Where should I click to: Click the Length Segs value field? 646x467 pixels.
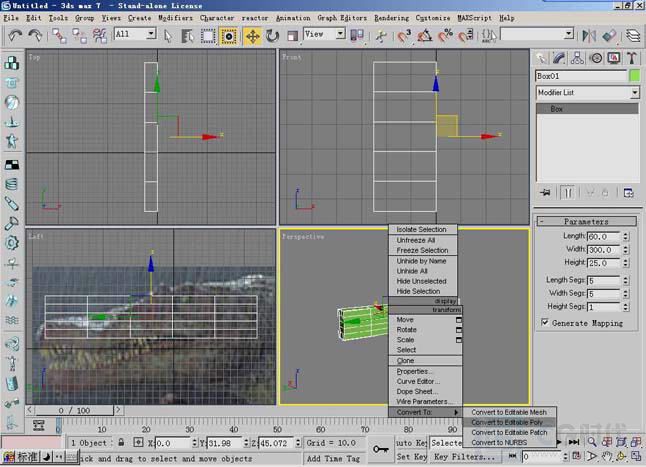[604, 281]
